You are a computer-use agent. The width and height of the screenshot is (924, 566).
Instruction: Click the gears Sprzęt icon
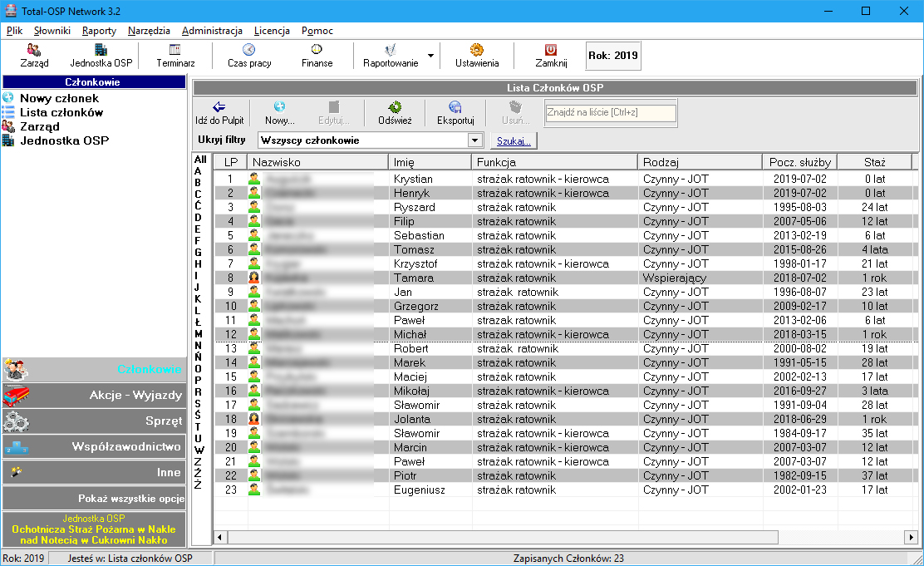tap(16, 421)
